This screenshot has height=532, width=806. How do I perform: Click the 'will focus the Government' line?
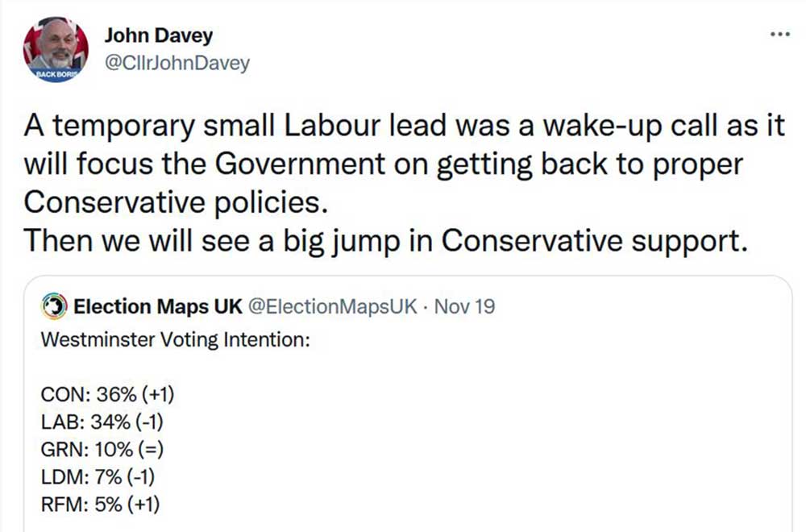(383, 164)
